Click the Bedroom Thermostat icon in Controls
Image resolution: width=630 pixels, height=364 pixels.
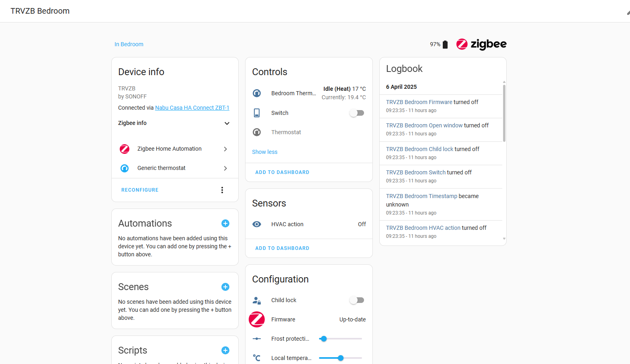coord(257,93)
